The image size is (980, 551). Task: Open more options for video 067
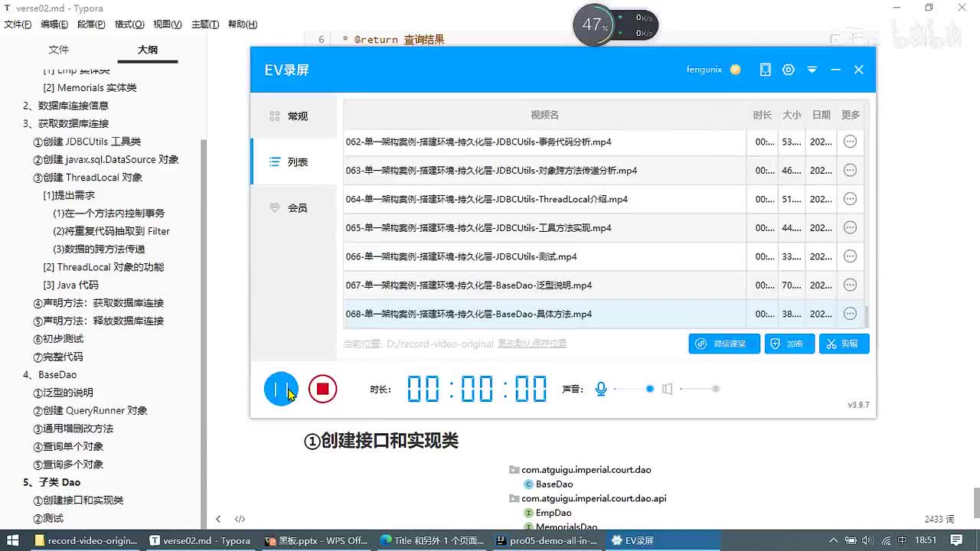[x=850, y=285]
